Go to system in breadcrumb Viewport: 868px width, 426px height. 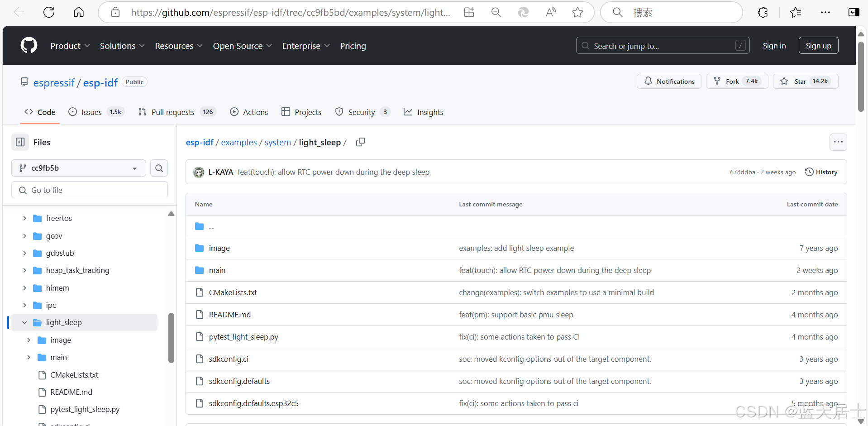(278, 142)
